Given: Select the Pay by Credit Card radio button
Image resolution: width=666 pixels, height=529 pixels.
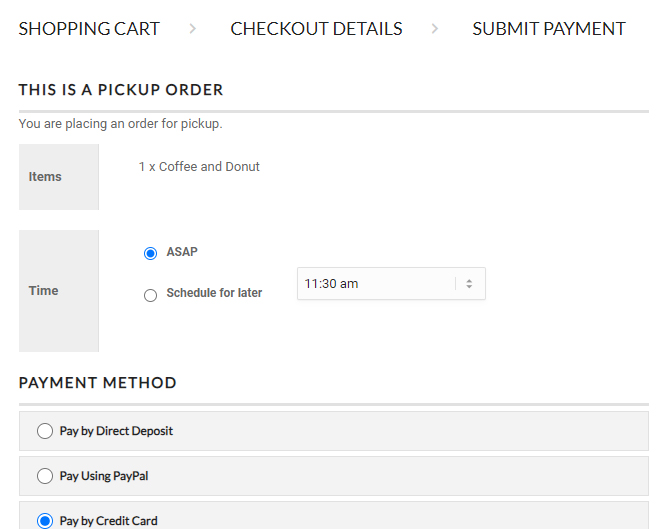Looking at the screenshot, I should click(x=45, y=521).
